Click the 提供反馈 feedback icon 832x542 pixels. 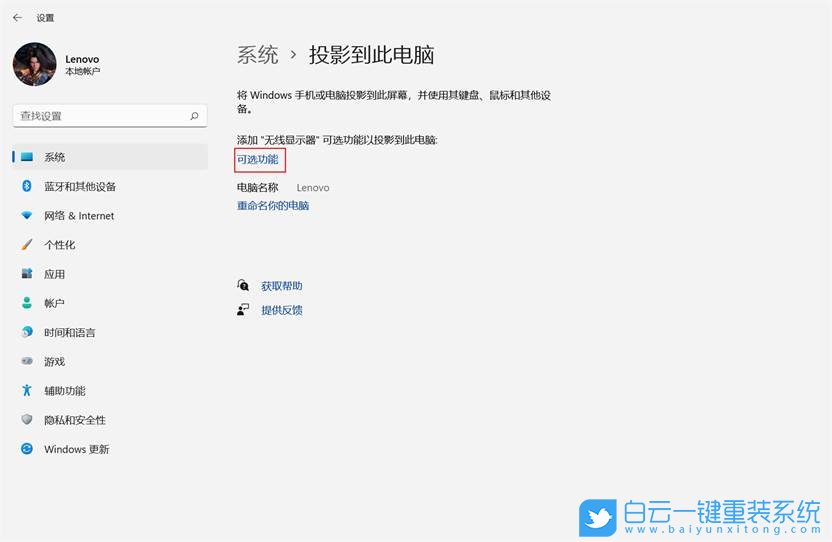(x=243, y=310)
